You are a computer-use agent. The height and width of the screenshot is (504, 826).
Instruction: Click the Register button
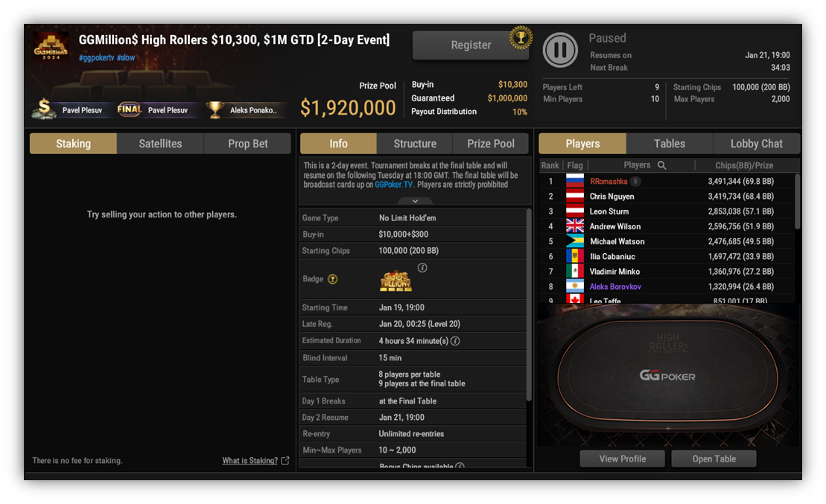(471, 45)
